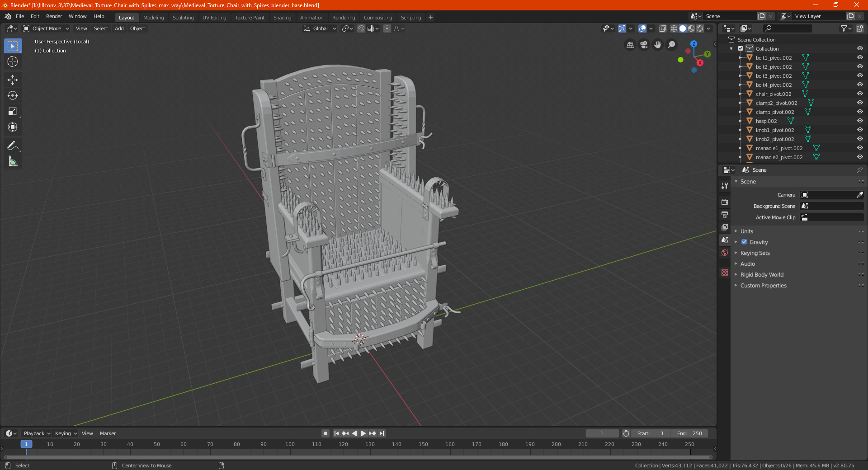Open the Render menu
Viewport: 868px width, 470px height.
[54, 16]
